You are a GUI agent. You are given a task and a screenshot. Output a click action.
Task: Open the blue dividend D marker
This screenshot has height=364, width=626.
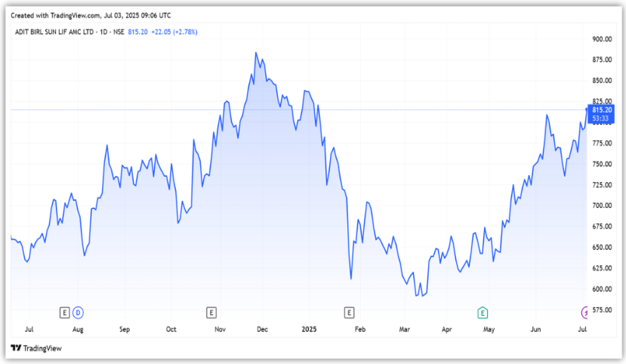(77, 312)
